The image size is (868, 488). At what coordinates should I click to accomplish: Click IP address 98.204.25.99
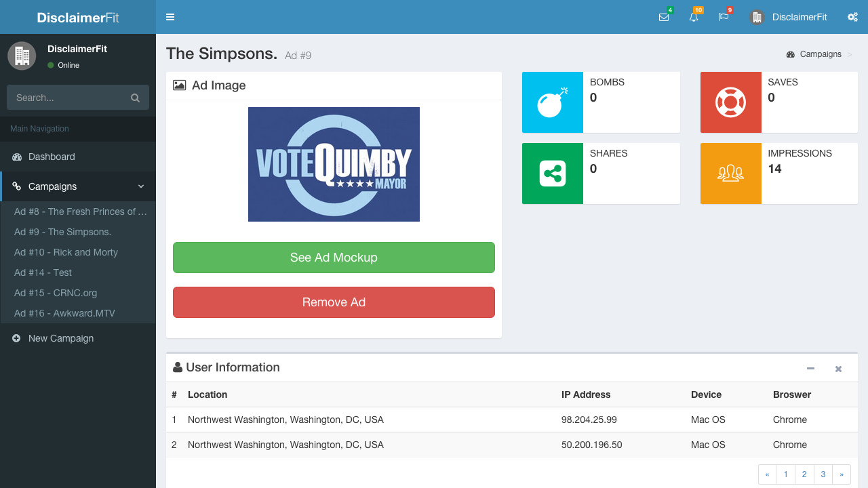pos(589,420)
